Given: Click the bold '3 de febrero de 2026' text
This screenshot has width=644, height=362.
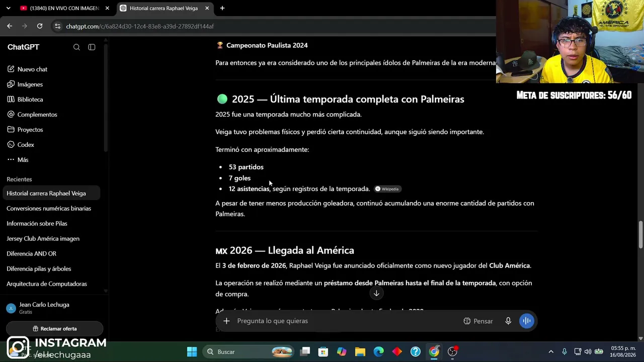Looking at the screenshot, I should point(254,265).
